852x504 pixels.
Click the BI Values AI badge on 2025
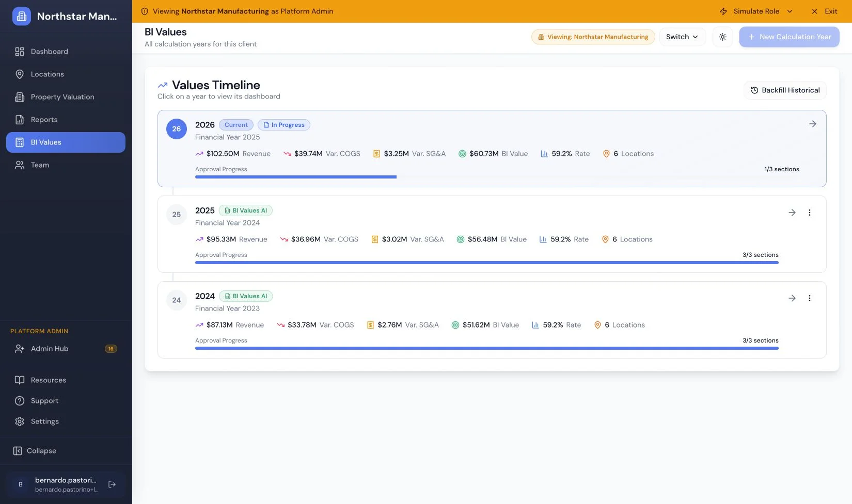[x=246, y=210]
